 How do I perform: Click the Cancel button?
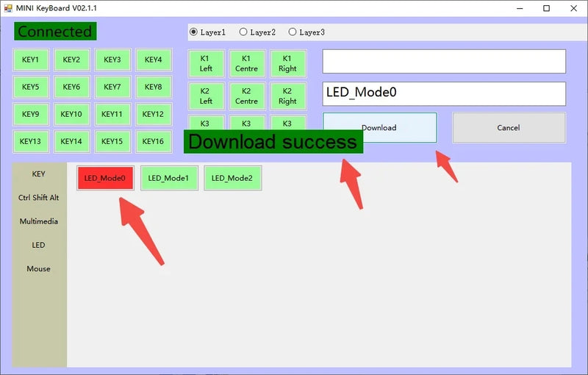pos(509,127)
